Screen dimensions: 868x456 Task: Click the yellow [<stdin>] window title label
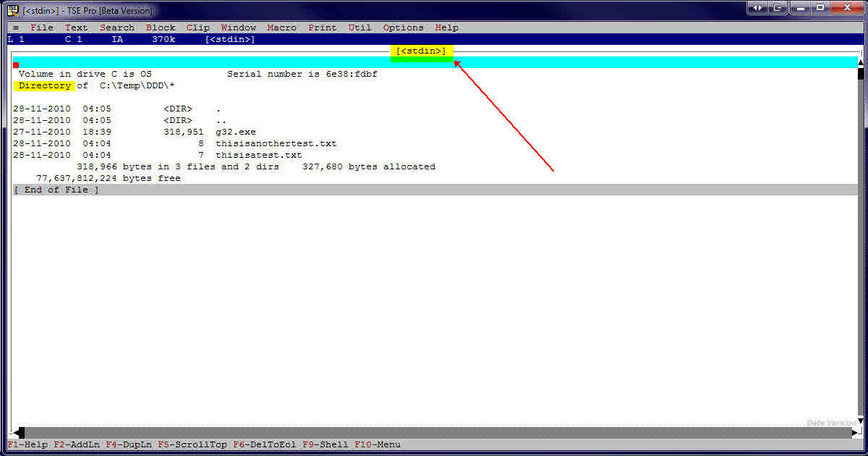click(x=421, y=51)
